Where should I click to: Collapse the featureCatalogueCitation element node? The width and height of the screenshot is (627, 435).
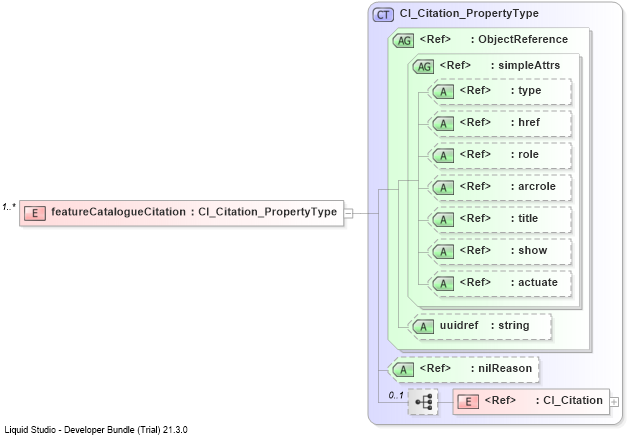pyautogui.click(x=348, y=214)
